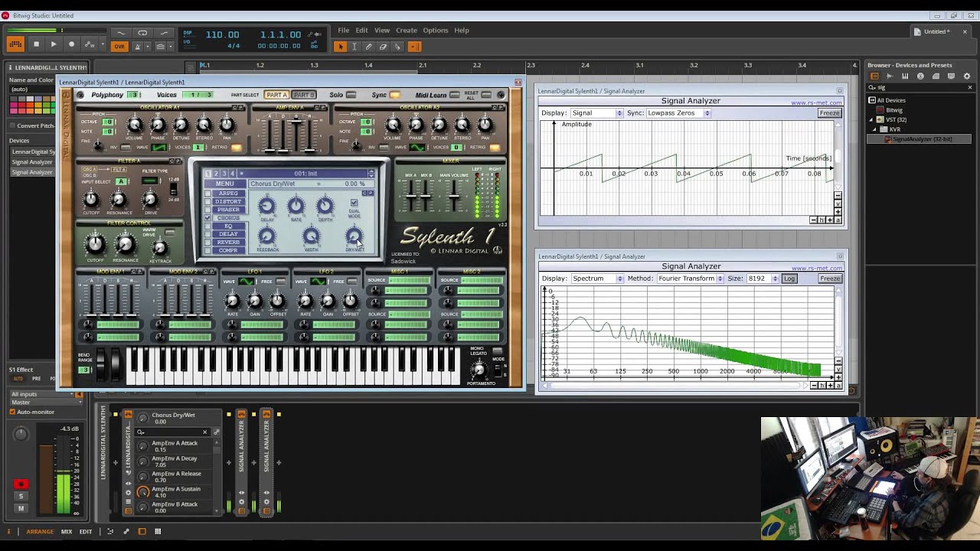
Task: Click the Main Volume fader in Sylenth1
Action: [x=455, y=196]
